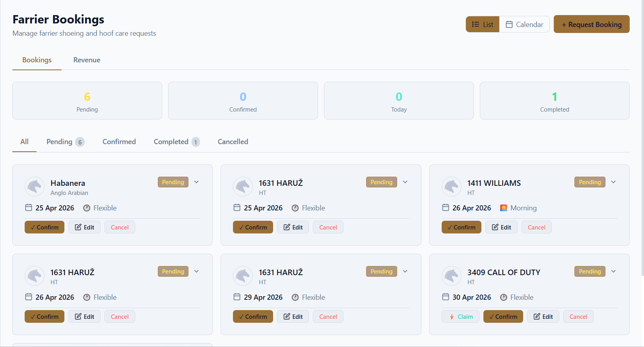Expand the 1411 WILLIAMS booking chevron
The height and width of the screenshot is (347, 644).
[x=613, y=182]
